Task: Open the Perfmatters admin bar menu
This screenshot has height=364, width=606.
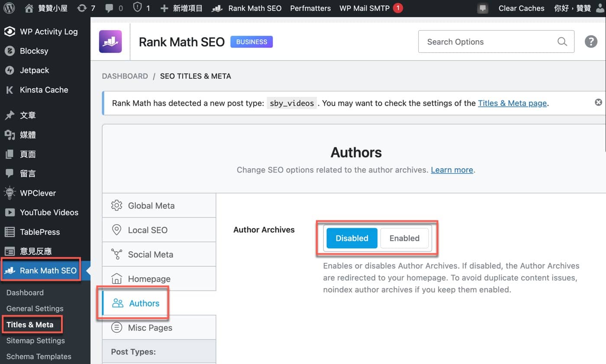Action: coord(310,8)
